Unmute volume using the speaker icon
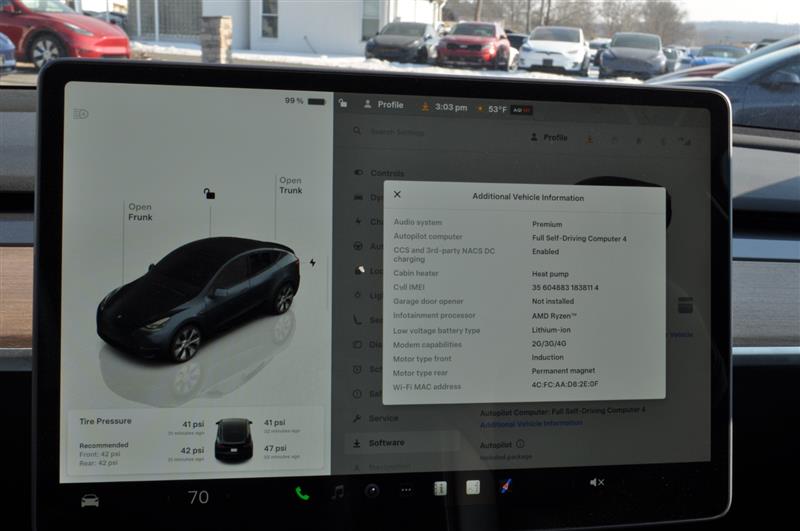800x531 pixels. 596,482
